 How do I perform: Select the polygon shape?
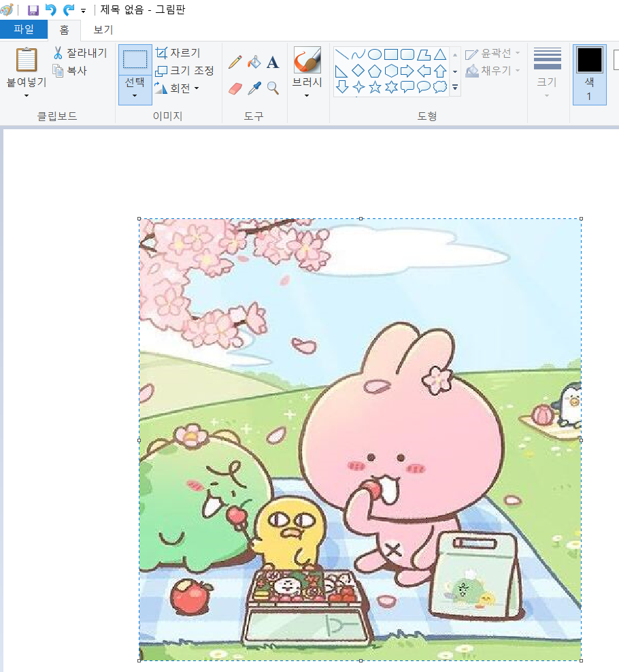[x=424, y=54]
